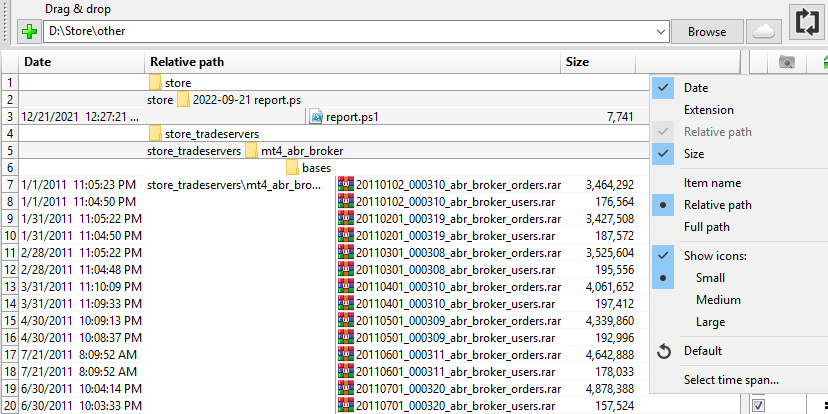
Task: Click the Default reset arrow icon
Action: point(663,351)
